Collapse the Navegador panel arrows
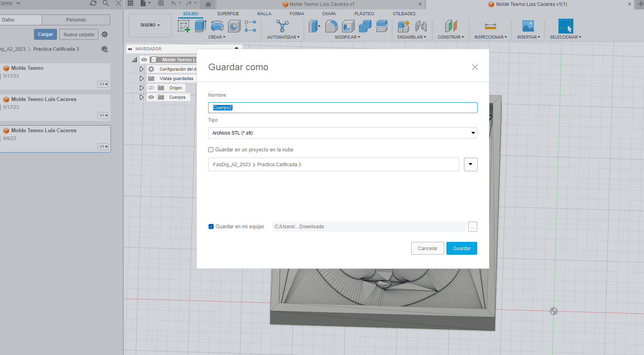Image resolution: width=644 pixels, height=355 pixels. point(130,49)
